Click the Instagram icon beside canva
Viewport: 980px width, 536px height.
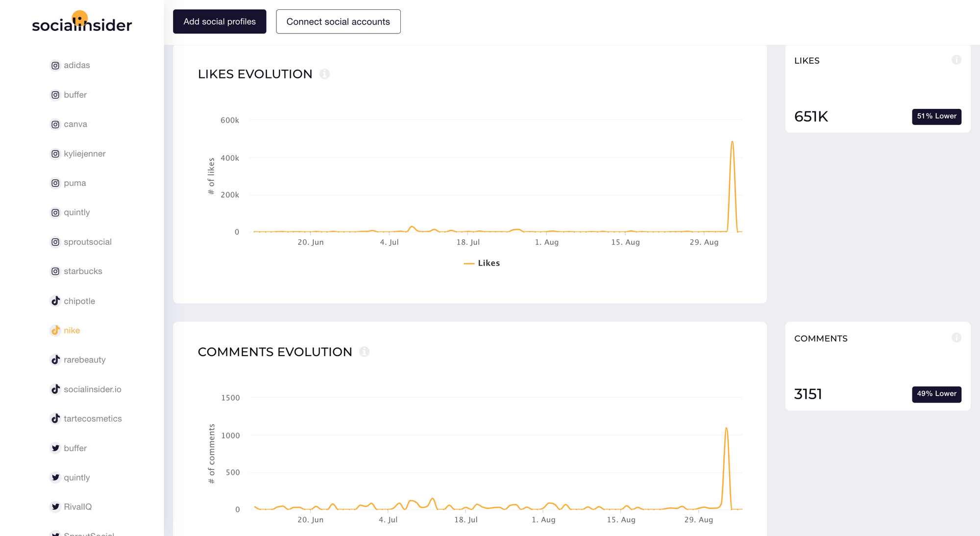(x=55, y=124)
